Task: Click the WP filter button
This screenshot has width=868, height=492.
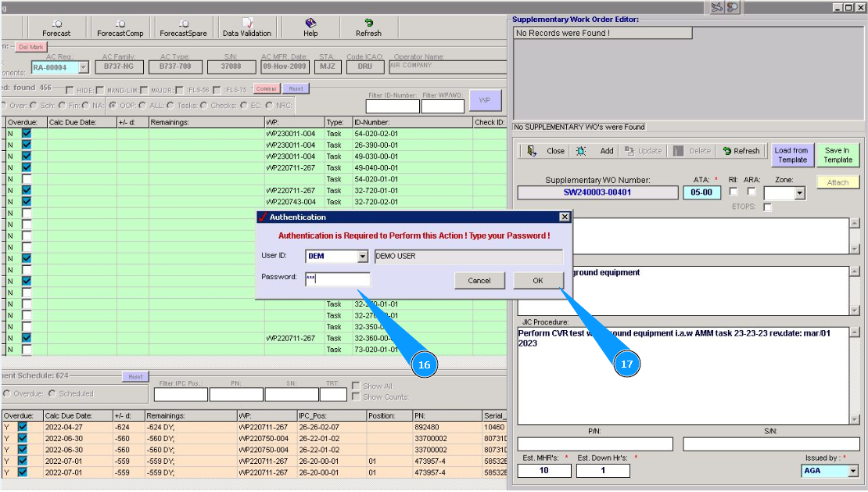Action: pos(485,100)
